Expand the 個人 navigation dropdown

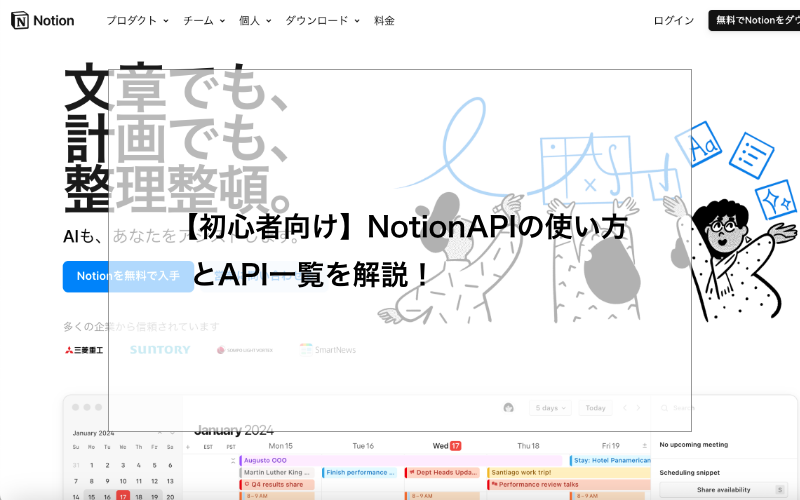coord(254,20)
